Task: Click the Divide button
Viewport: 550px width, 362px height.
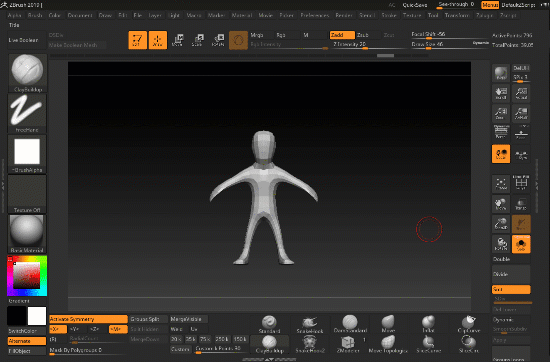Action: tap(511, 274)
